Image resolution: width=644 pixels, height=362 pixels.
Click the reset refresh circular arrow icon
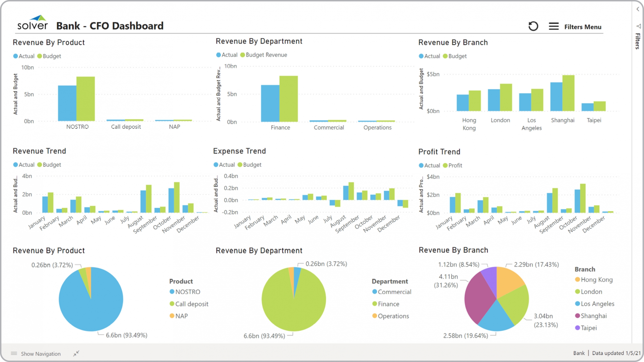(533, 26)
